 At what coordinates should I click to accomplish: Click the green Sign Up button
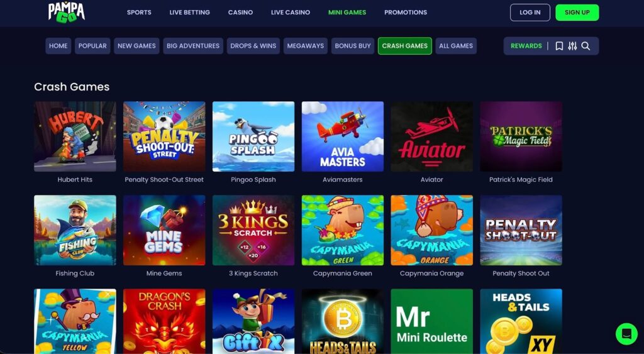coord(577,13)
